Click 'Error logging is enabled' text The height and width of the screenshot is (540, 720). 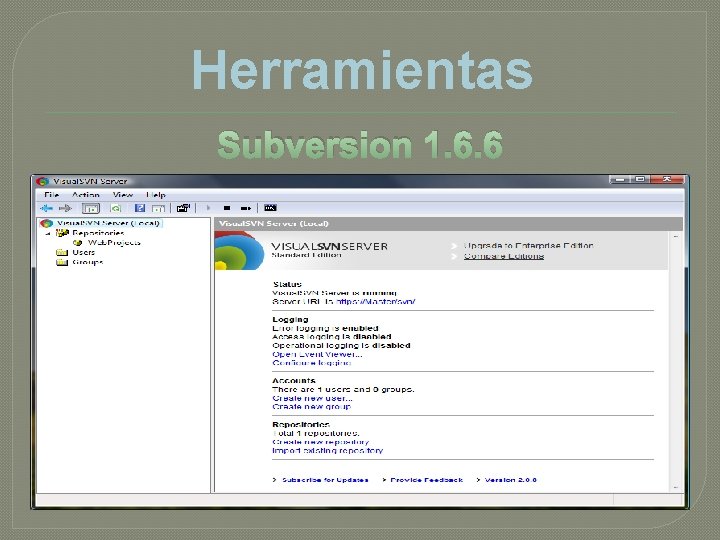325,328
